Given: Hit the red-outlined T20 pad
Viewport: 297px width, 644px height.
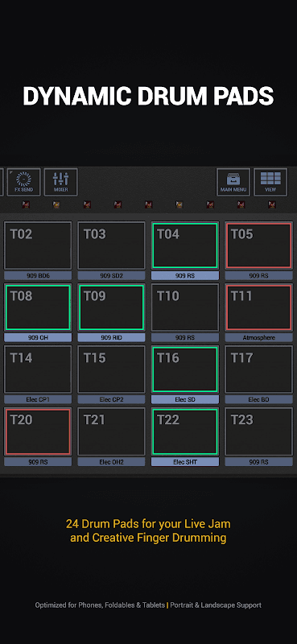Looking at the screenshot, I should [38, 431].
